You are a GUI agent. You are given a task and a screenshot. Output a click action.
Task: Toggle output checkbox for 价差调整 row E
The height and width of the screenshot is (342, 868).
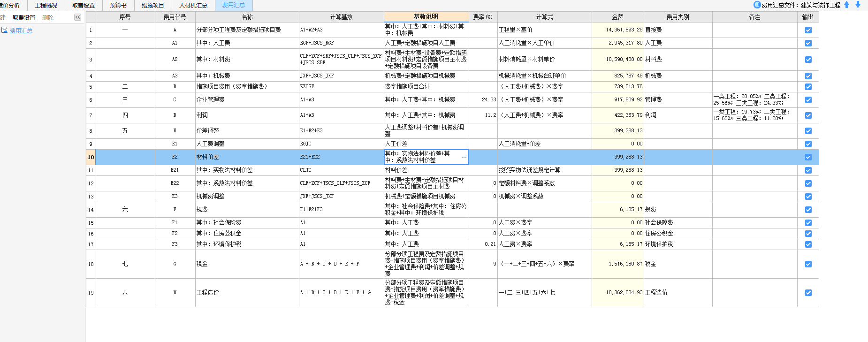(808, 131)
